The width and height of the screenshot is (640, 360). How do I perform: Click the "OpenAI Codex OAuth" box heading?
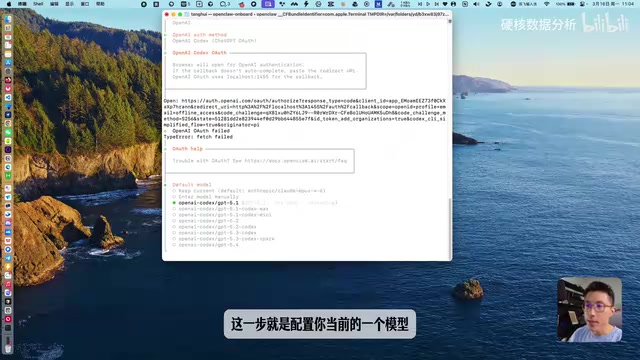[x=200, y=53]
